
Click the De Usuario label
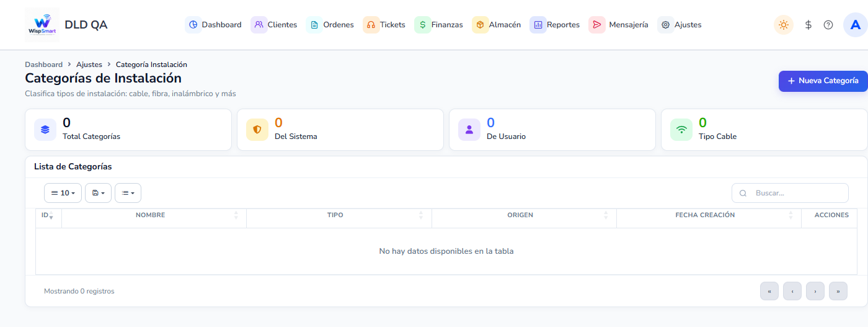click(506, 137)
